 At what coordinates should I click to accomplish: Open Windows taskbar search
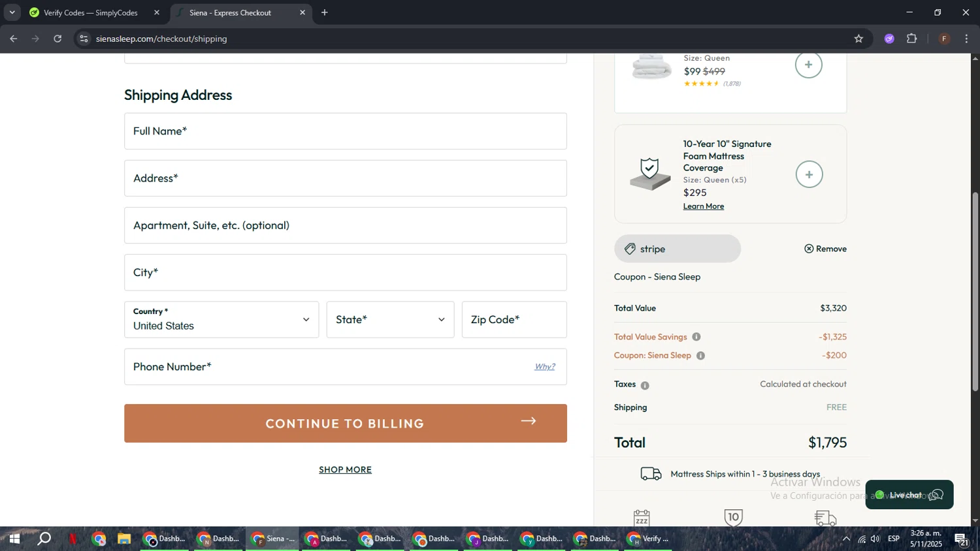coord(44,539)
